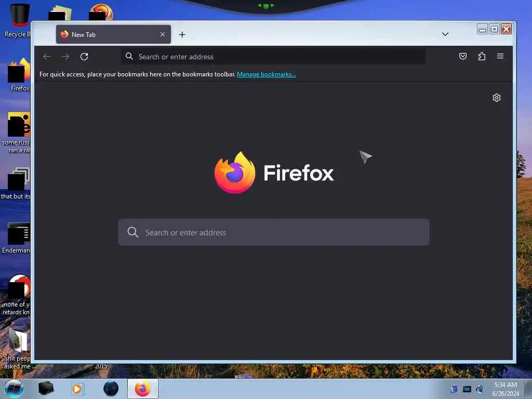
Task: Open the Windows Start orb
Action: point(14,389)
